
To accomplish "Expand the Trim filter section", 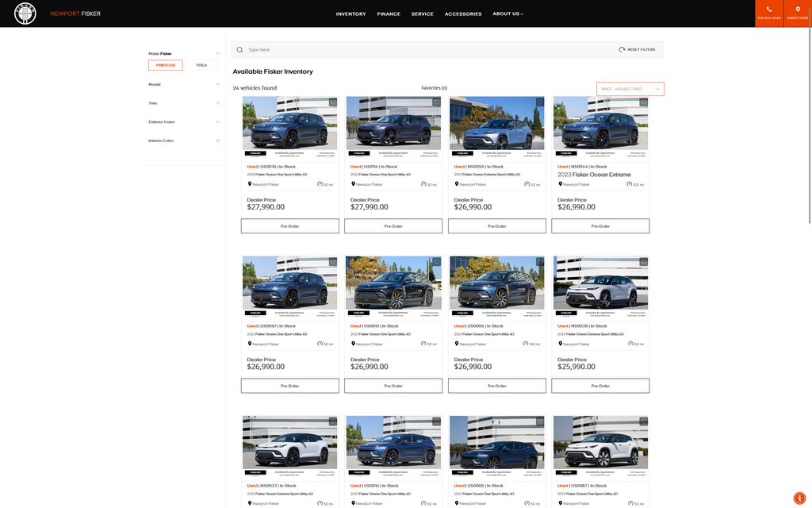I will (x=218, y=103).
